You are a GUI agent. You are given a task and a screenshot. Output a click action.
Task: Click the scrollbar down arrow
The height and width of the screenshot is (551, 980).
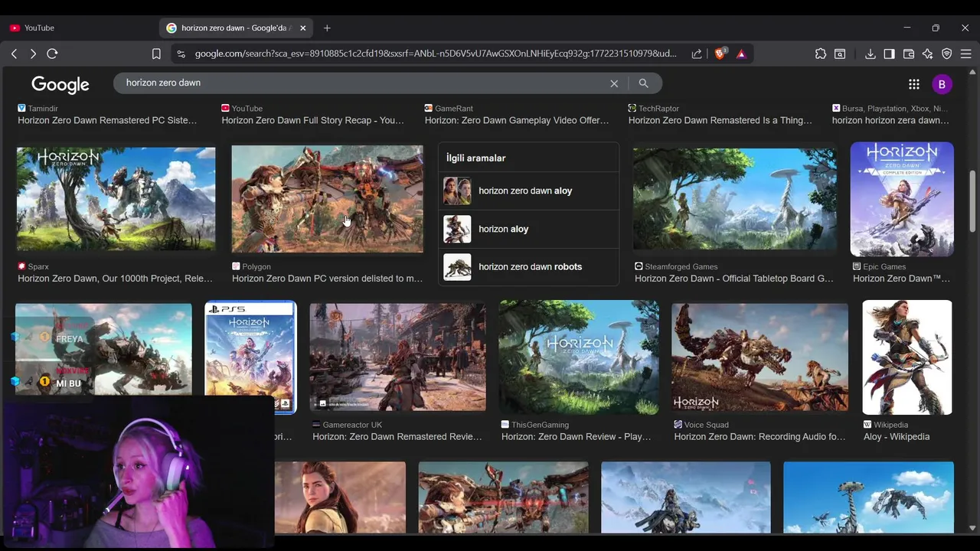click(x=973, y=528)
